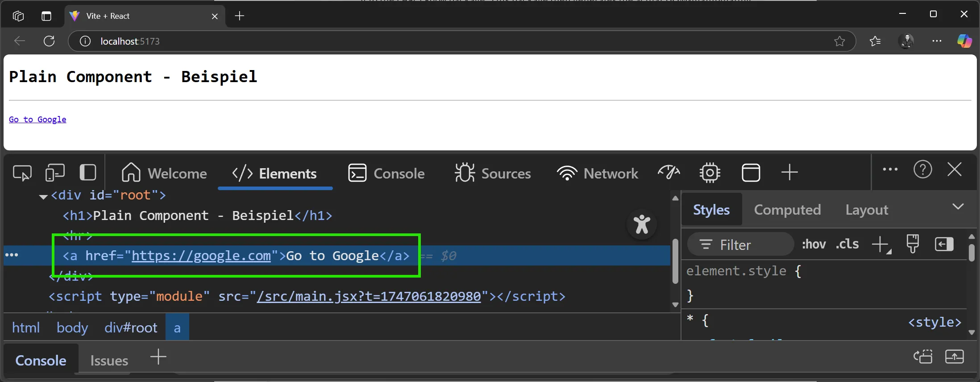The width and height of the screenshot is (980, 382).
Task: Close the Vite + React tab
Action: click(215, 16)
